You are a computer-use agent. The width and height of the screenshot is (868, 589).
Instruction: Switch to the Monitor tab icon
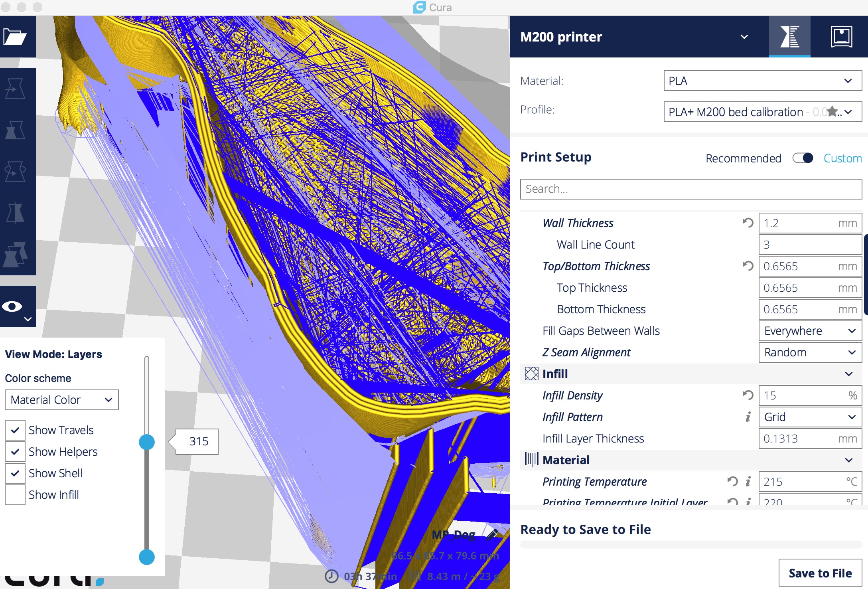(842, 37)
